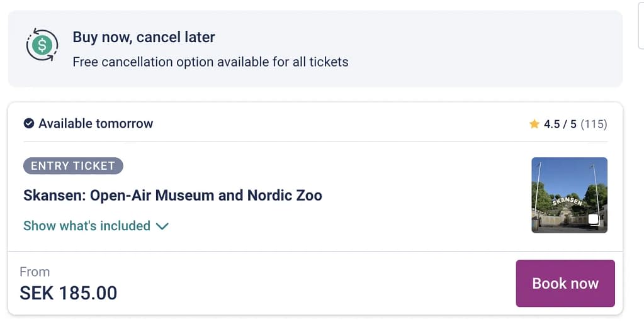This screenshot has height=327, width=644.
Task: Click the Available tomorrow label
Action: (x=96, y=123)
